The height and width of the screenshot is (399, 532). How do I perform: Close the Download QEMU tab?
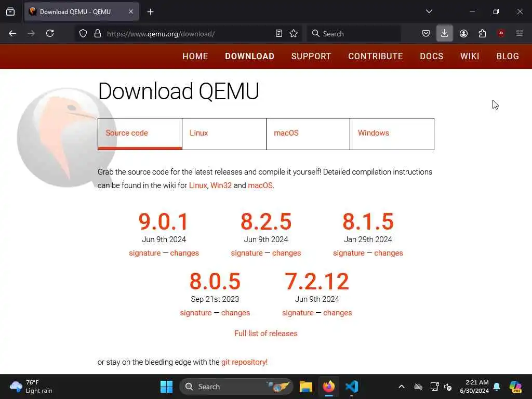(x=130, y=12)
